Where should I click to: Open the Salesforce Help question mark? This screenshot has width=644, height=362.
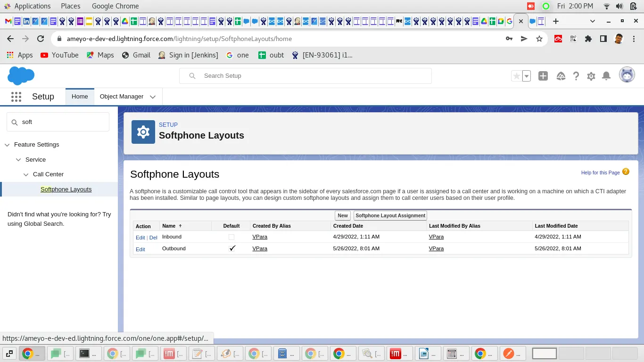576,76
